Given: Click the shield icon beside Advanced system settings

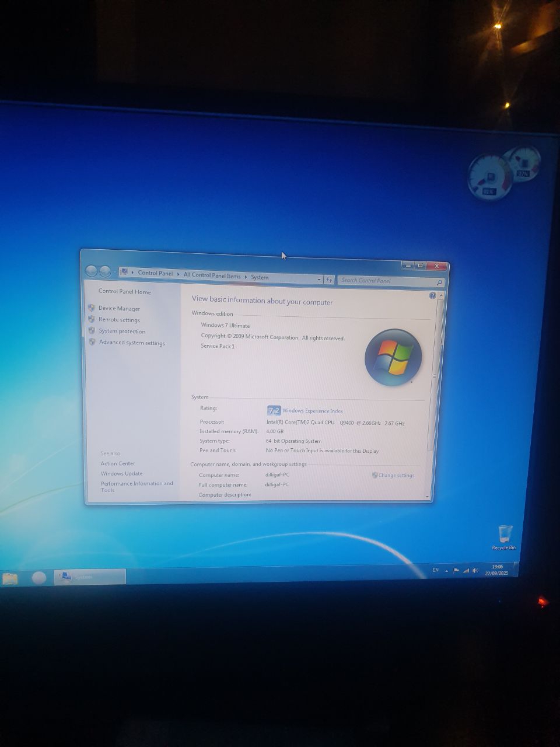Looking at the screenshot, I should (x=92, y=342).
